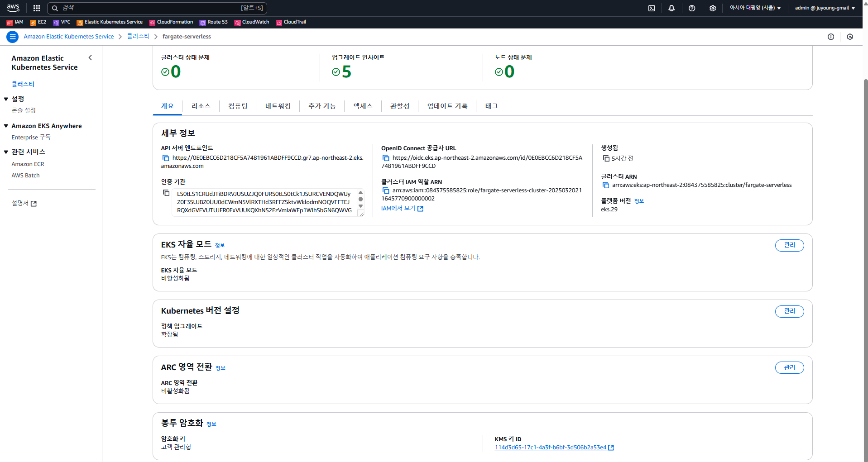Screen dimensions: 868x462
Task: Open the Route 53 bookmark
Action: [x=214, y=22]
